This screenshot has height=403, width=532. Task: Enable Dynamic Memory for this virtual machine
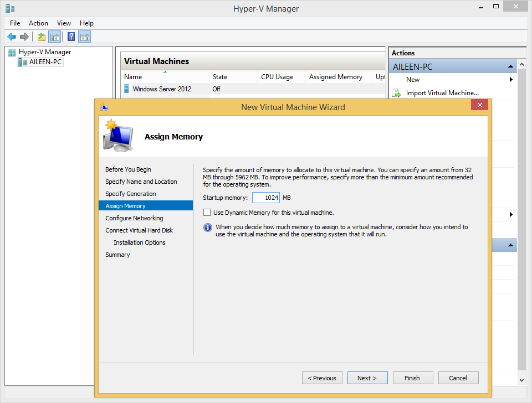[207, 212]
